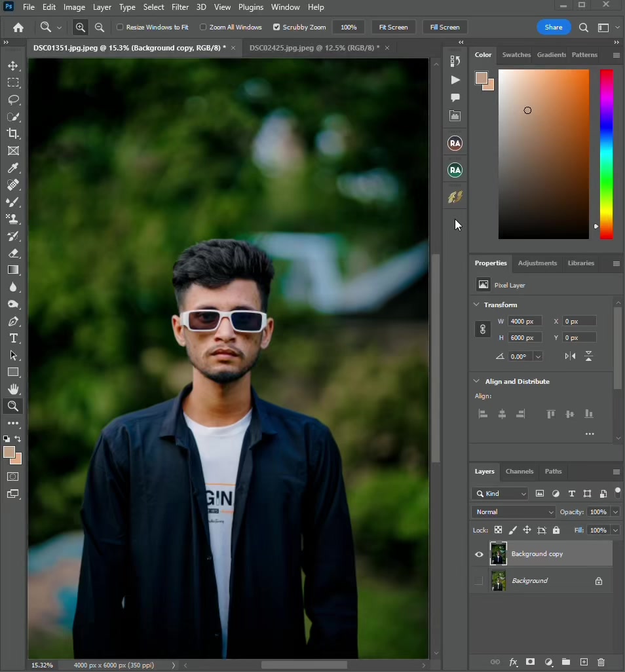
Task: Select the Clone Stamp tool
Action: coord(13,219)
